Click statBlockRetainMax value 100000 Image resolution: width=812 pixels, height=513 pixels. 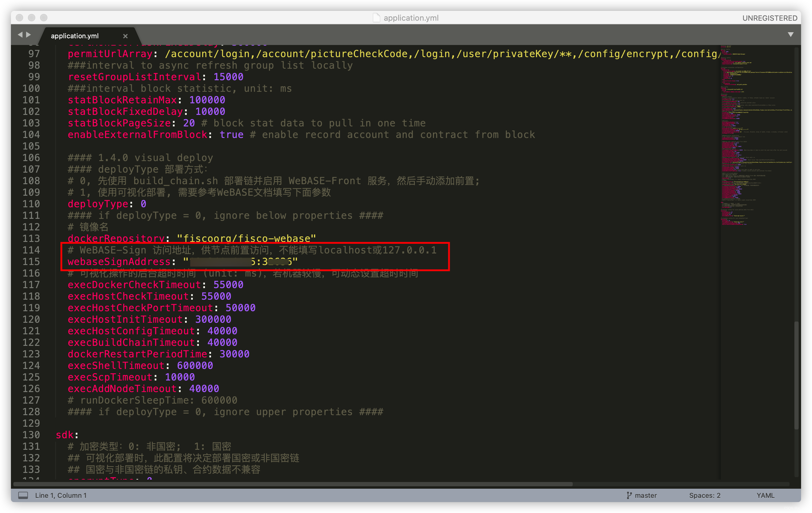(207, 100)
